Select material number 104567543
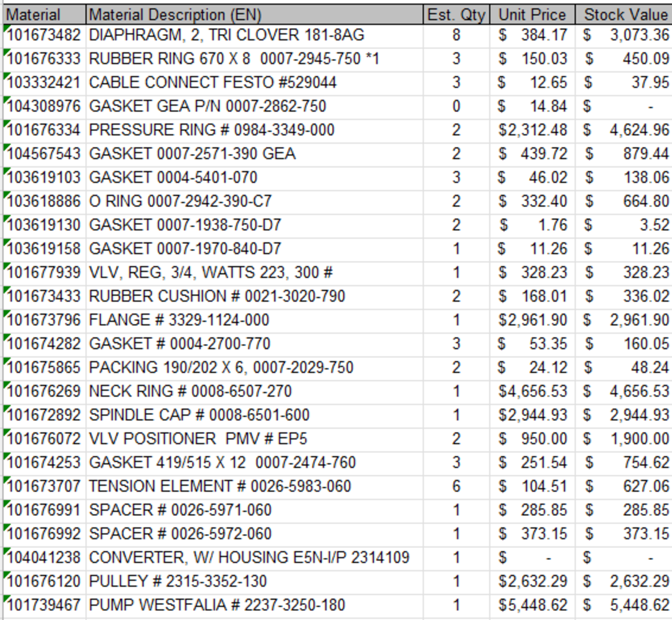This screenshot has width=672, height=620. point(44,155)
